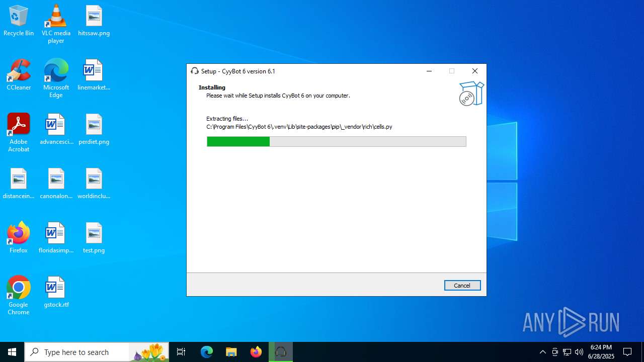Click CyyBot setup taskbar button
This screenshot has height=362, width=644.
click(281, 352)
